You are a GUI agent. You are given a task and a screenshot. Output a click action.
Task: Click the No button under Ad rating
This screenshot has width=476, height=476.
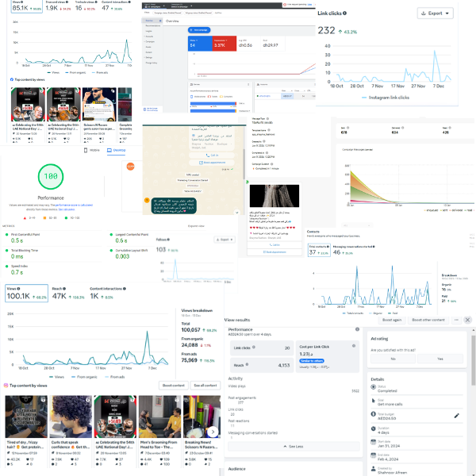point(393,359)
